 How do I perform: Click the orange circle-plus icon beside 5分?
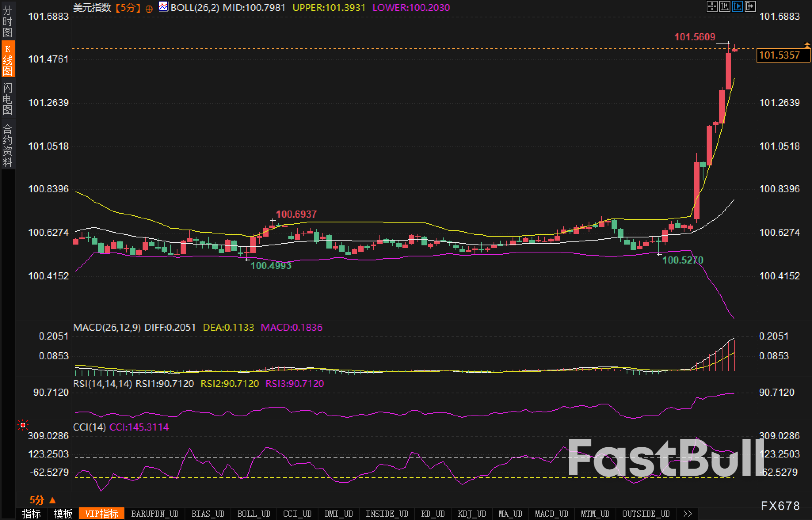point(149,9)
